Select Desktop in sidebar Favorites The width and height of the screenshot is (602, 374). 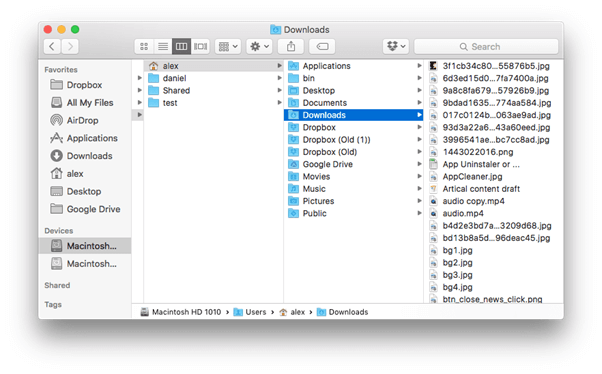click(x=84, y=191)
